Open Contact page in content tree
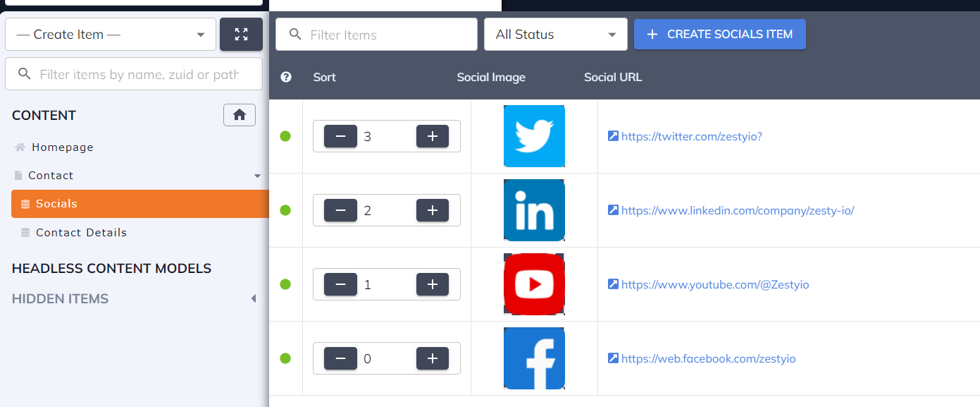Viewport: 980px width, 407px height. (x=51, y=175)
